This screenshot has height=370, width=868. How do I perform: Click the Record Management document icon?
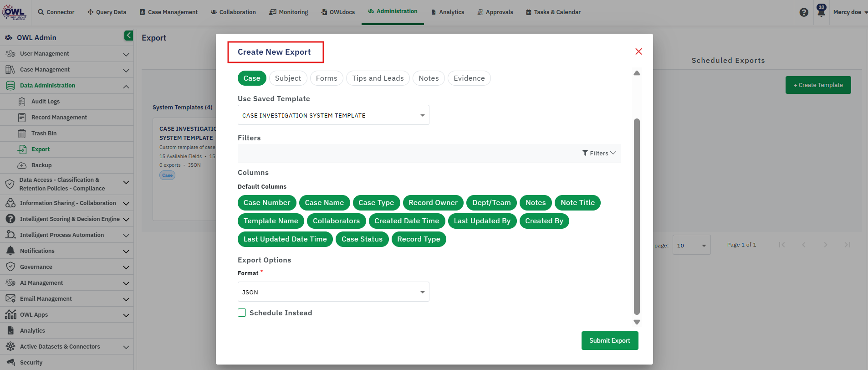click(x=22, y=118)
